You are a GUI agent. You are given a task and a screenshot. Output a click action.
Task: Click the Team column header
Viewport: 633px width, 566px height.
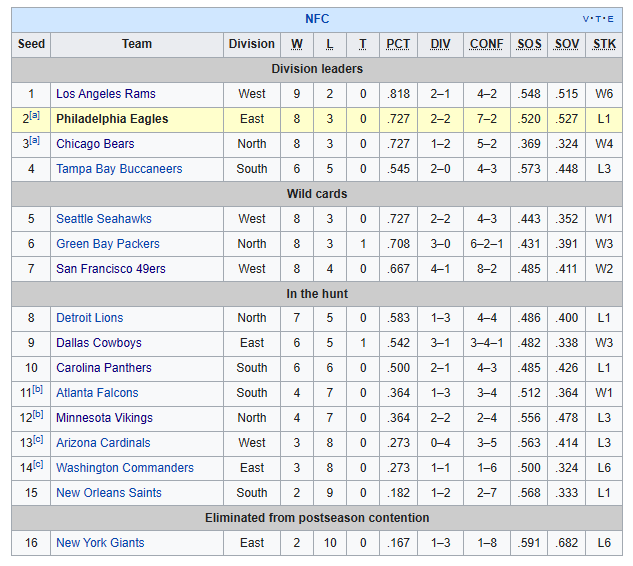137,44
